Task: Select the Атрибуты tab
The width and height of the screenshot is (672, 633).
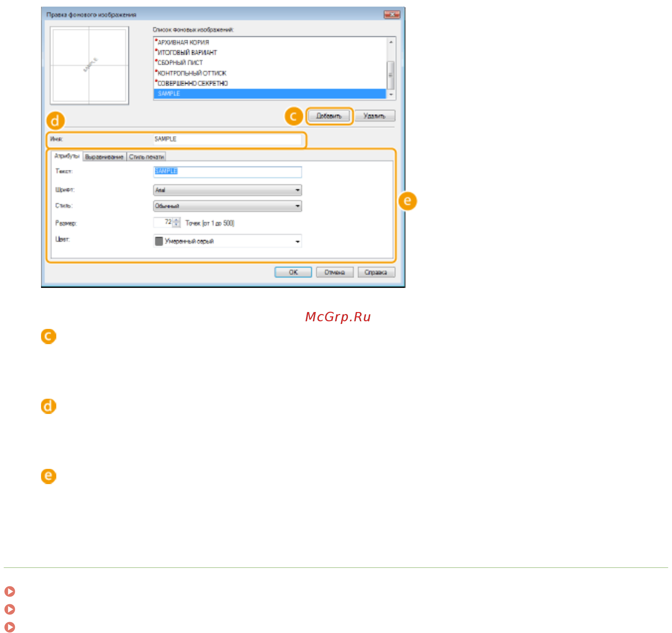Action: [x=67, y=156]
